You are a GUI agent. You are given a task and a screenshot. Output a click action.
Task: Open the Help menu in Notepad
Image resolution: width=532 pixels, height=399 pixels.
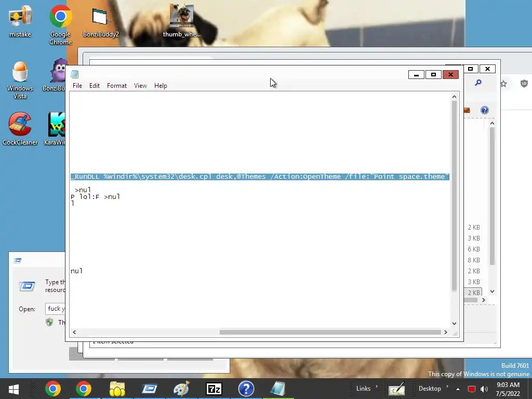pyautogui.click(x=161, y=86)
